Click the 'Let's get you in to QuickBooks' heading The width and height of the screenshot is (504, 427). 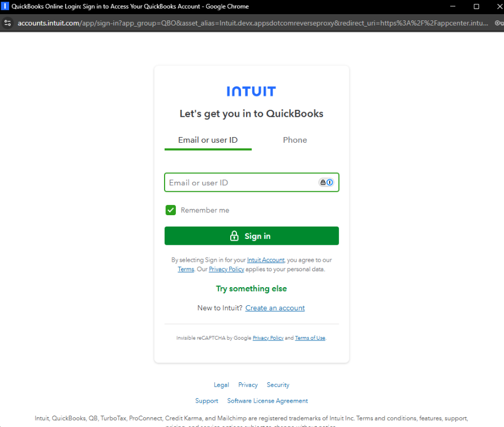[x=251, y=114]
